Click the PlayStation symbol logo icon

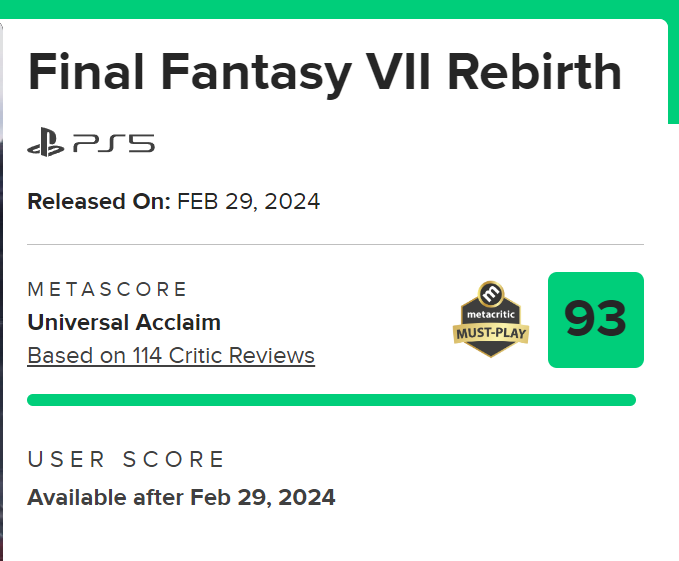pyautogui.click(x=47, y=144)
